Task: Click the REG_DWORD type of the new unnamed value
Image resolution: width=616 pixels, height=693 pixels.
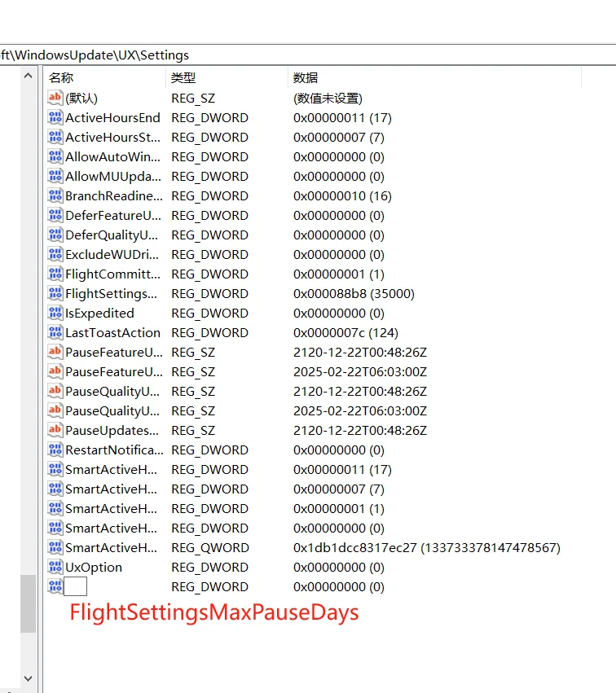Action: coord(209,586)
